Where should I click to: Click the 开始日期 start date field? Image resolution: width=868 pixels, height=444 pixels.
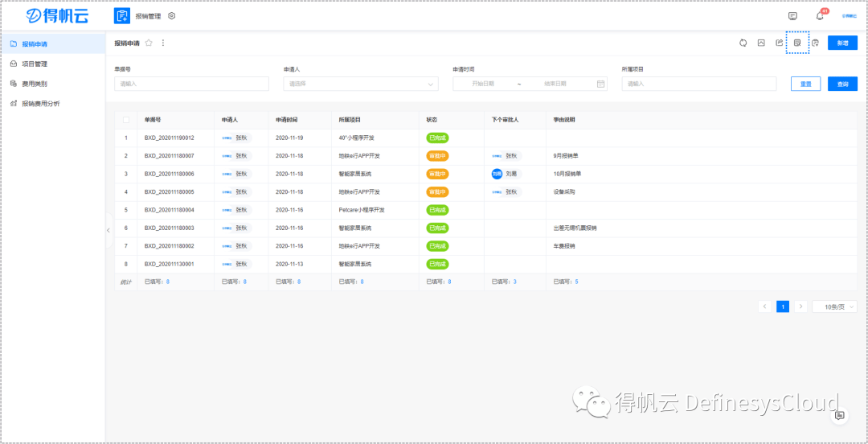point(483,84)
